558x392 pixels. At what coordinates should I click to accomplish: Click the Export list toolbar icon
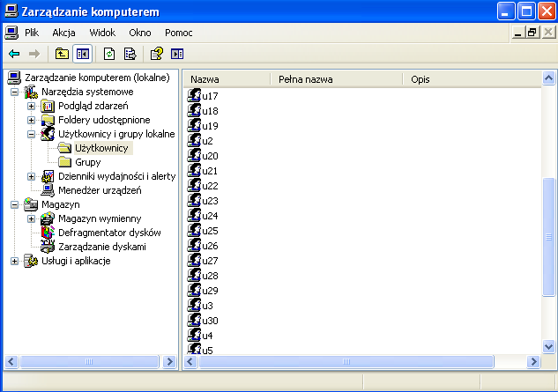coord(130,54)
